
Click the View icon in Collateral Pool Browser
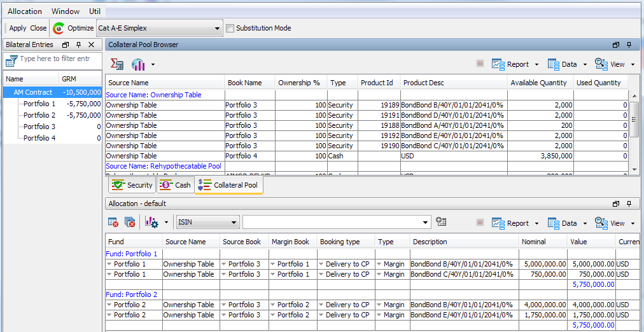pos(601,64)
